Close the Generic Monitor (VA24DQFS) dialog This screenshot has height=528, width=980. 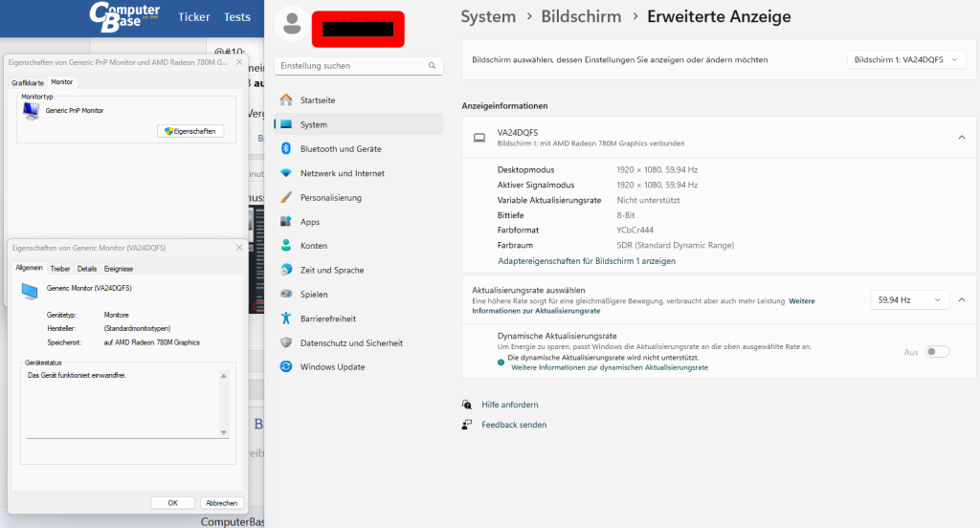click(239, 248)
